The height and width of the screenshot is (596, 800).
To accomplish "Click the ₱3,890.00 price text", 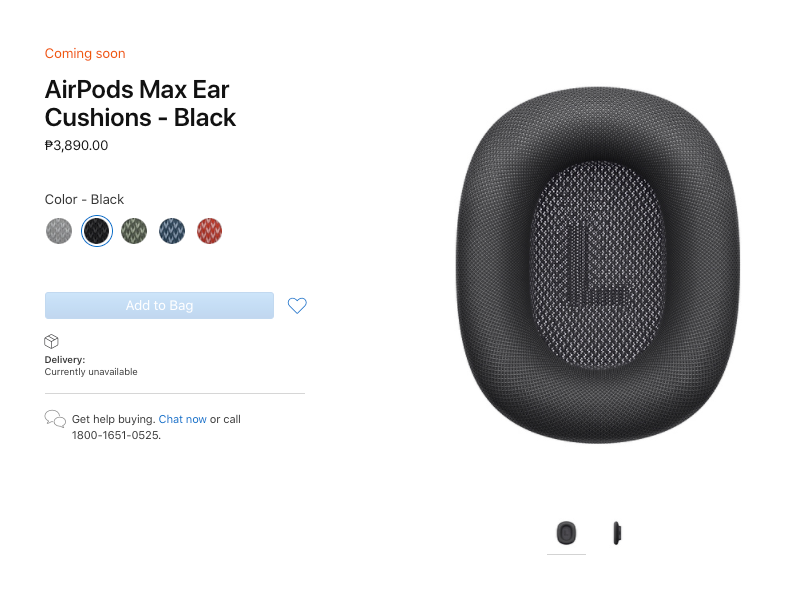I will coord(77,145).
